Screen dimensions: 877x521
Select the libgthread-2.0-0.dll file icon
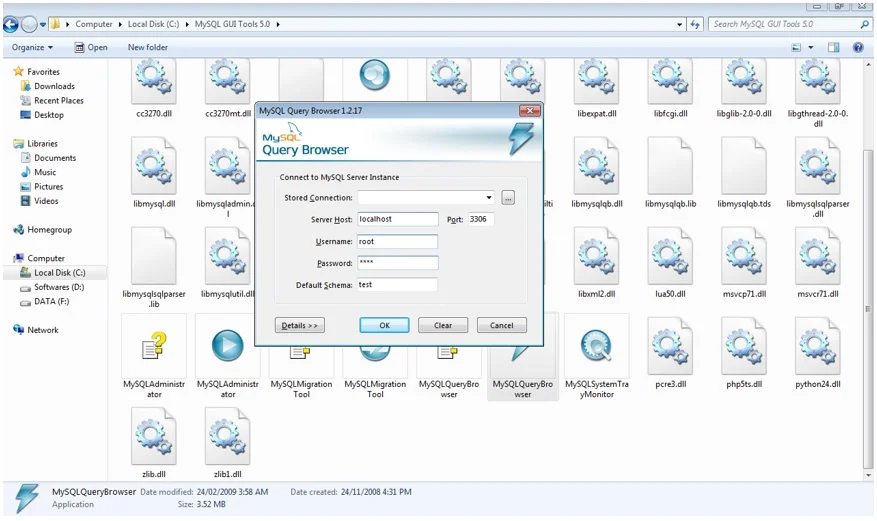[818, 83]
